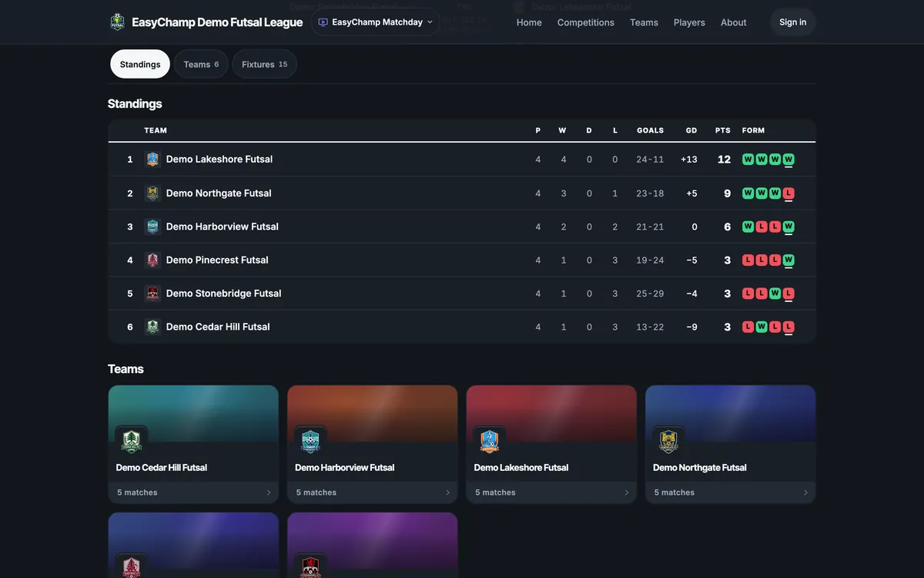
Task: Click Pinecrest logo on bottom team card
Action: coord(132,566)
